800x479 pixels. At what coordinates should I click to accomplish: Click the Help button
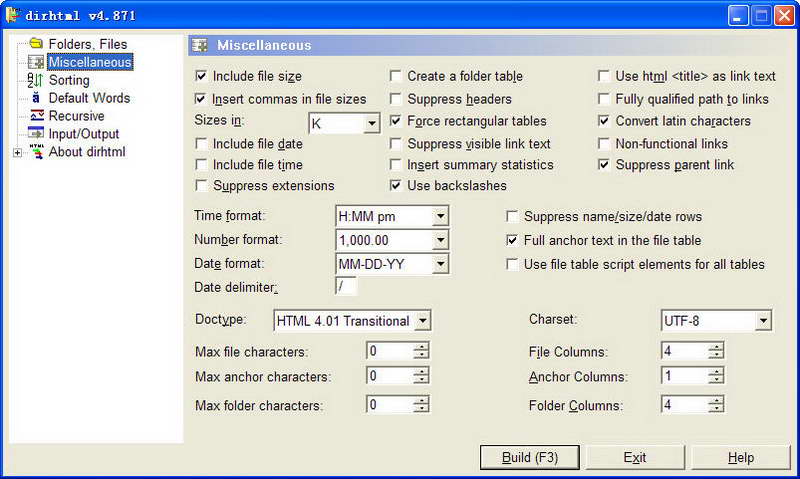coord(740,457)
